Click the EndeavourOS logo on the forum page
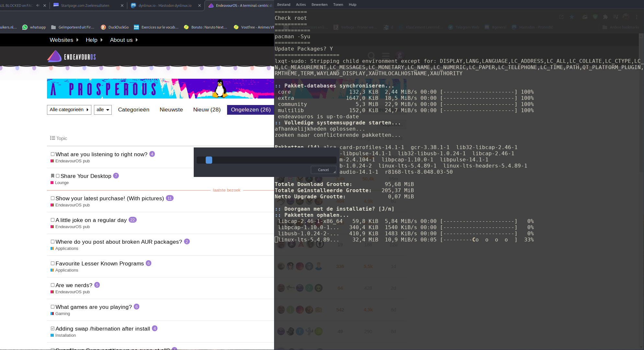Viewport: 644px width, 350px height. click(55, 56)
